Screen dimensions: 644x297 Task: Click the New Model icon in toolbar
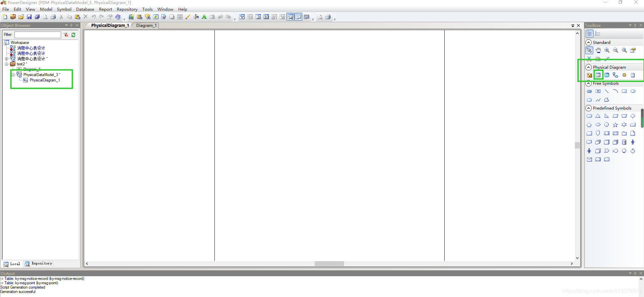pos(5,17)
